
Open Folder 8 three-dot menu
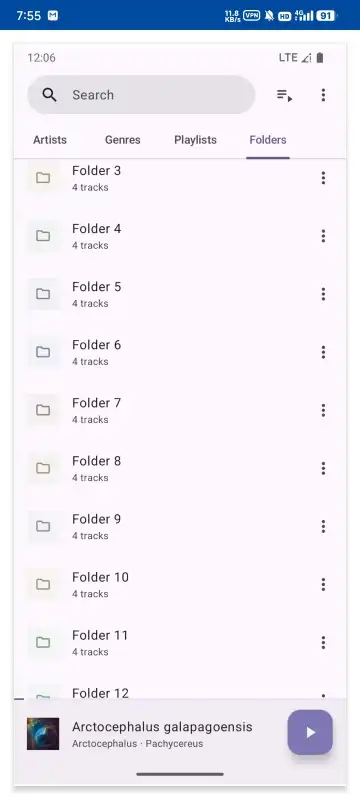323,468
